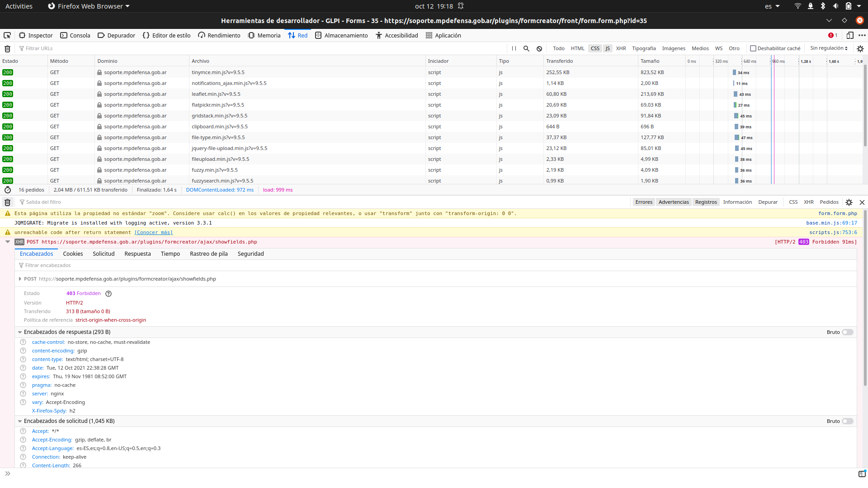Toggle Bruto for request headers
This screenshot has width=868, height=488.
click(x=848, y=421)
